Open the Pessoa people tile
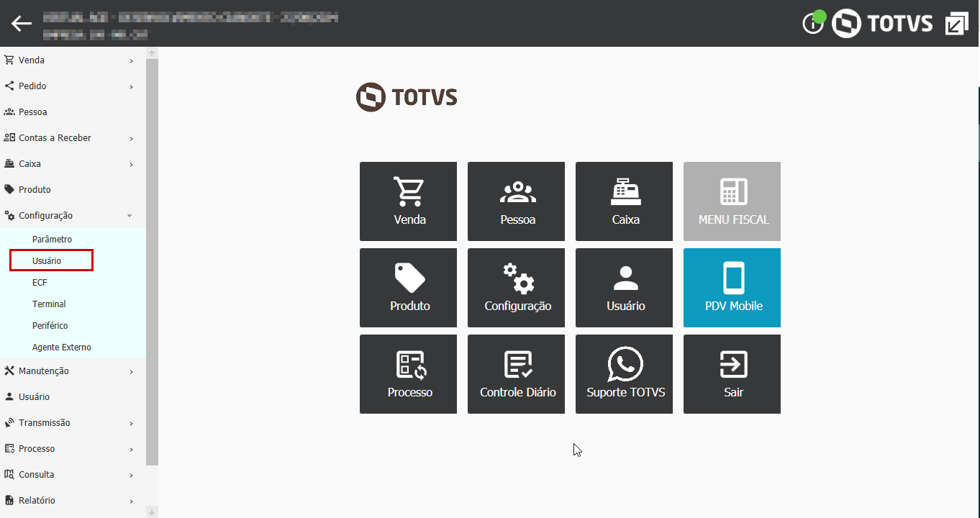This screenshot has height=518, width=980. (x=516, y=201)
